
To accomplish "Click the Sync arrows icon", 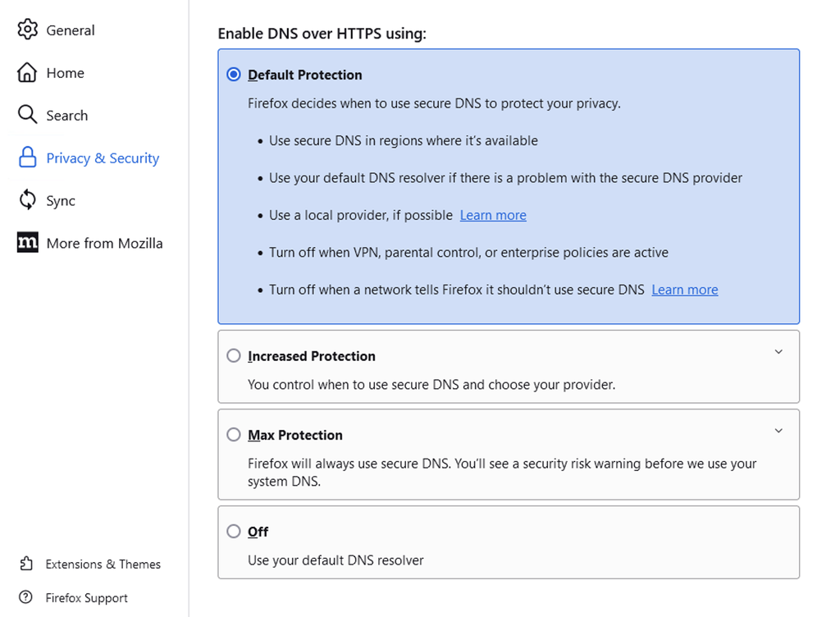I will (x=27, y=200).
